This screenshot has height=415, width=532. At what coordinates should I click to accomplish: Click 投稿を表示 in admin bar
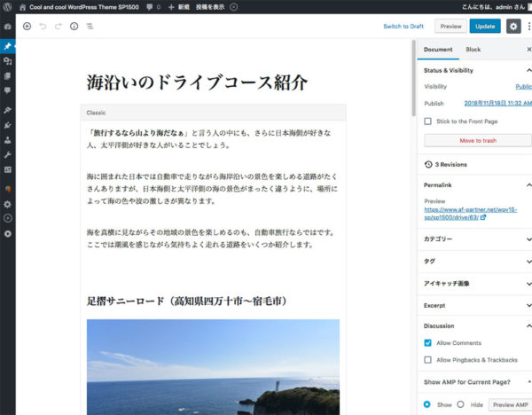(x=210, y=7)
